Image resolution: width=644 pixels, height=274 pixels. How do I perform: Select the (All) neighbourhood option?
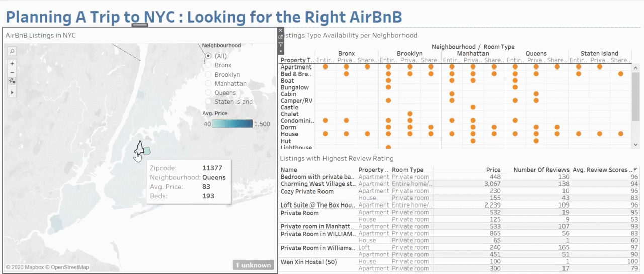click(x=208, y=56)
